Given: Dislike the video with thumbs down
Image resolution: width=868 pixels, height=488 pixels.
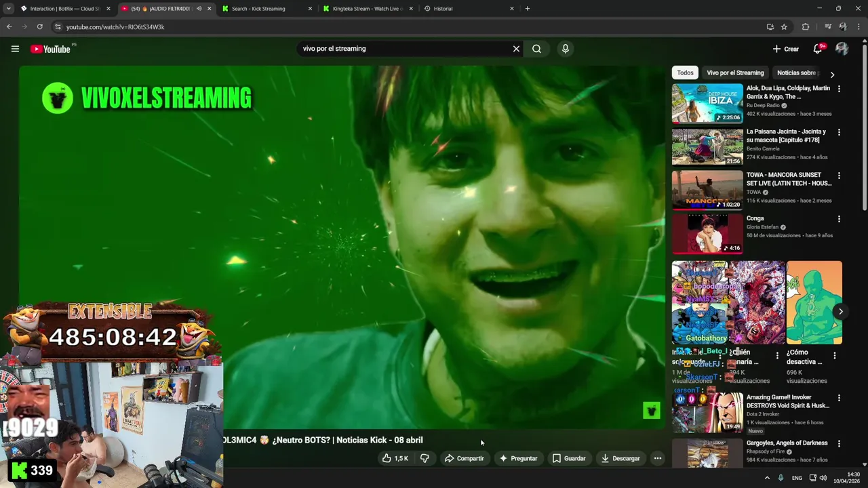Looking at the screenshot, I should (425, 458).
